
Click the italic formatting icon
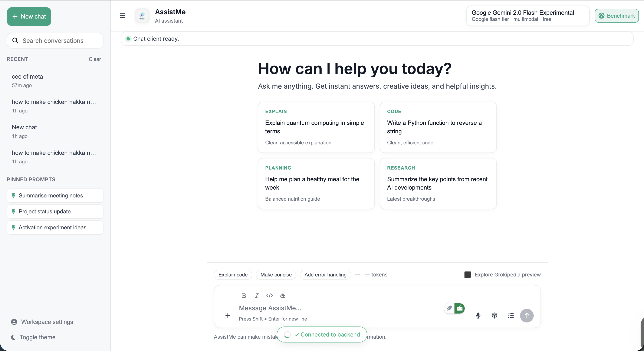pos(256,295)
